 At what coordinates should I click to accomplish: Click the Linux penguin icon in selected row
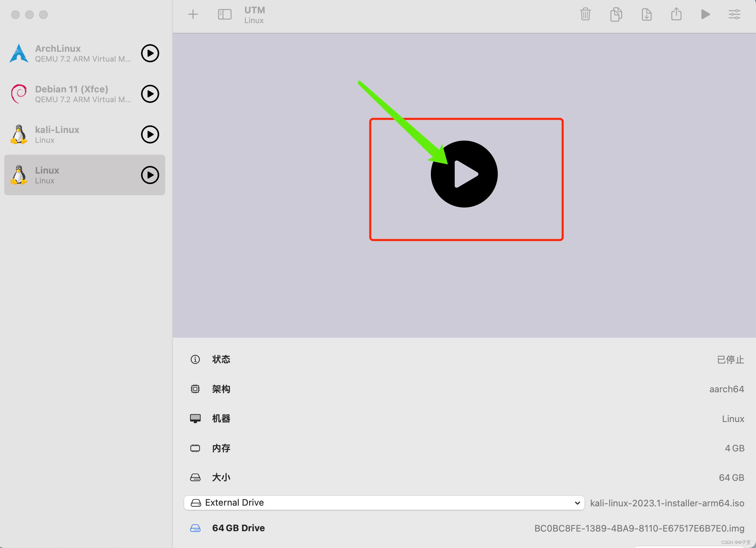19,175
